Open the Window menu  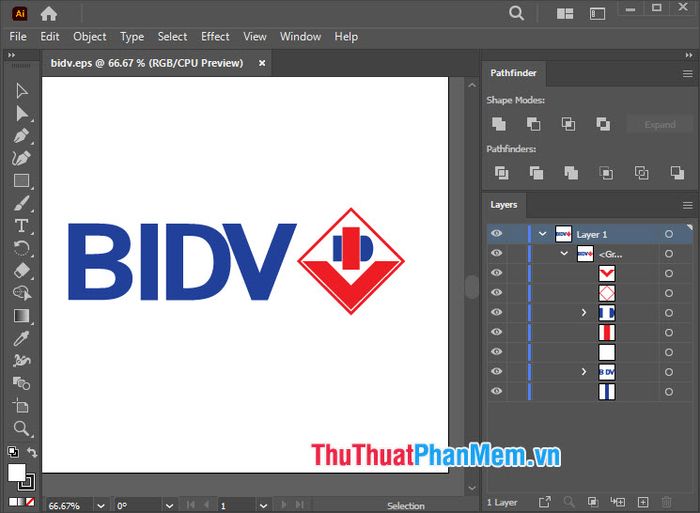pos(300,37)
